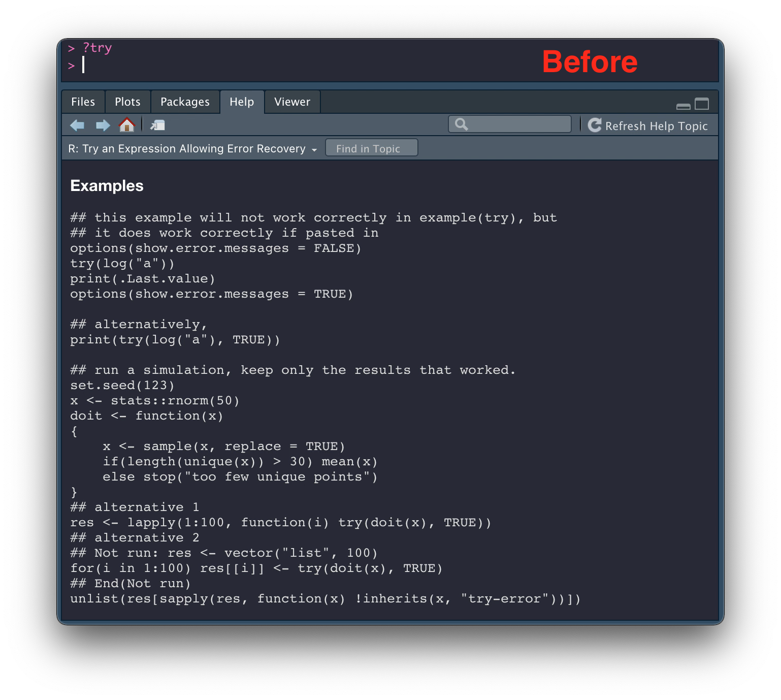Click the 'res <- lapply(1:100' line
Image resolution: width=781 pixels, height=700 pixels.
281,523
